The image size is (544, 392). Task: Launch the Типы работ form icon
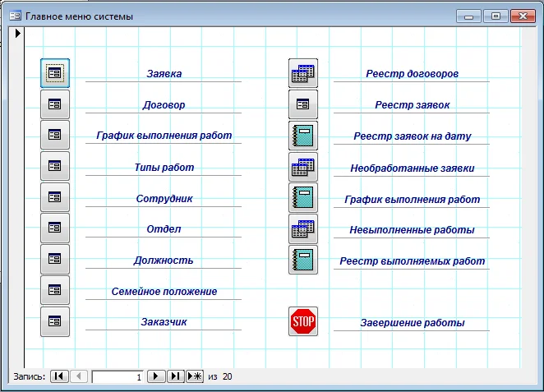[x=55, y=166]
